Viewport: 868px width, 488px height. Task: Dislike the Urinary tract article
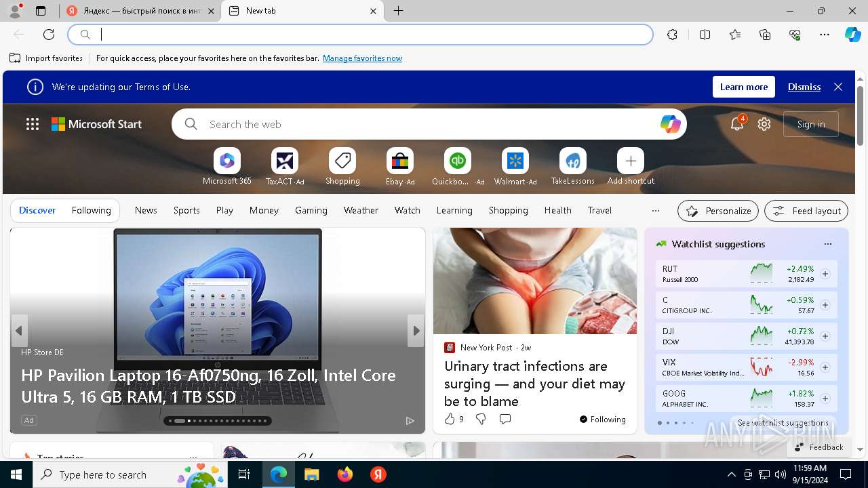tap(481, 419)
